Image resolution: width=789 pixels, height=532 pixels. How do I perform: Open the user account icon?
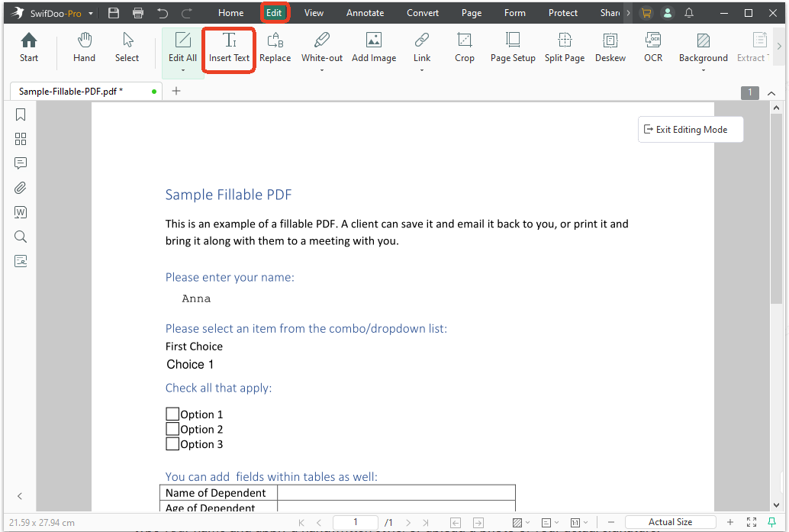(x=668, y=13)
